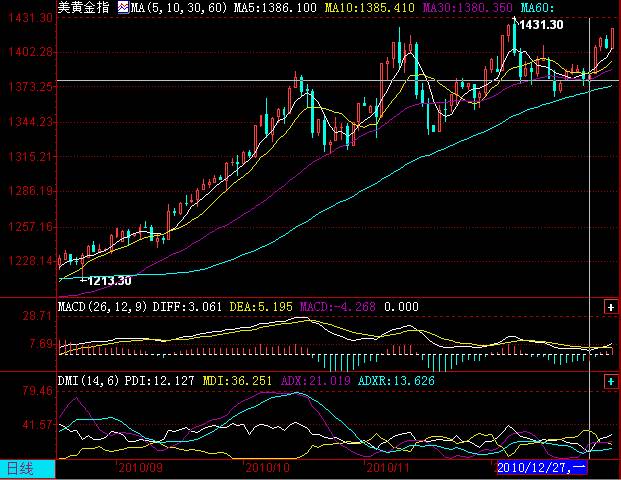Click the 1431.30 high price annotation
The image size is (621, 480).
point(541,25)
